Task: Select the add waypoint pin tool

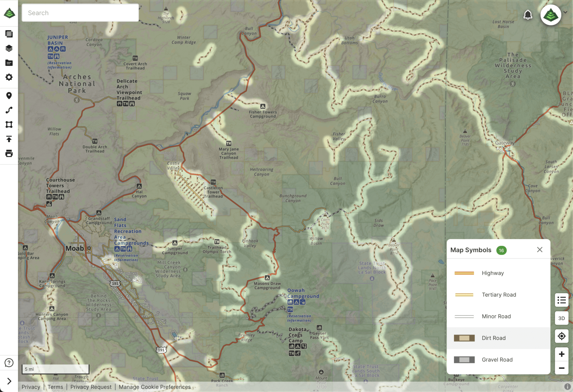Action: 9,96
